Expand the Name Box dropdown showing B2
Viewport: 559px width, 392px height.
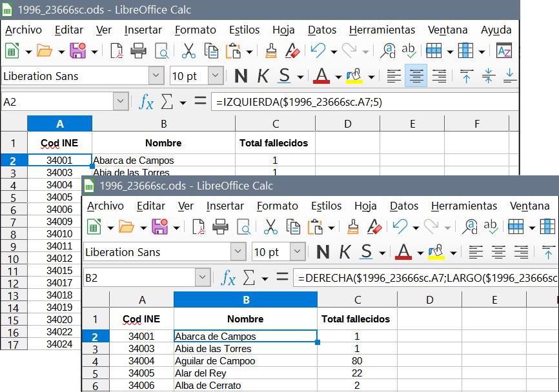point(203,278)
